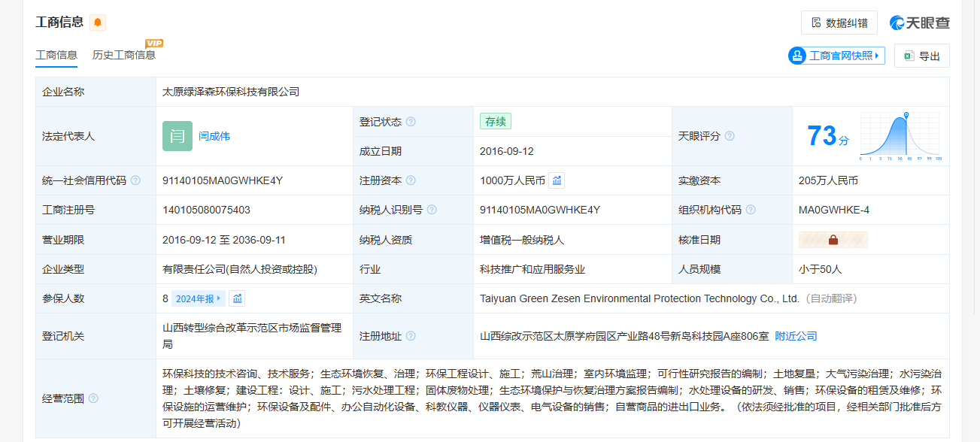
Task: Click the help icon beside 经营范围
Action: 93,398
